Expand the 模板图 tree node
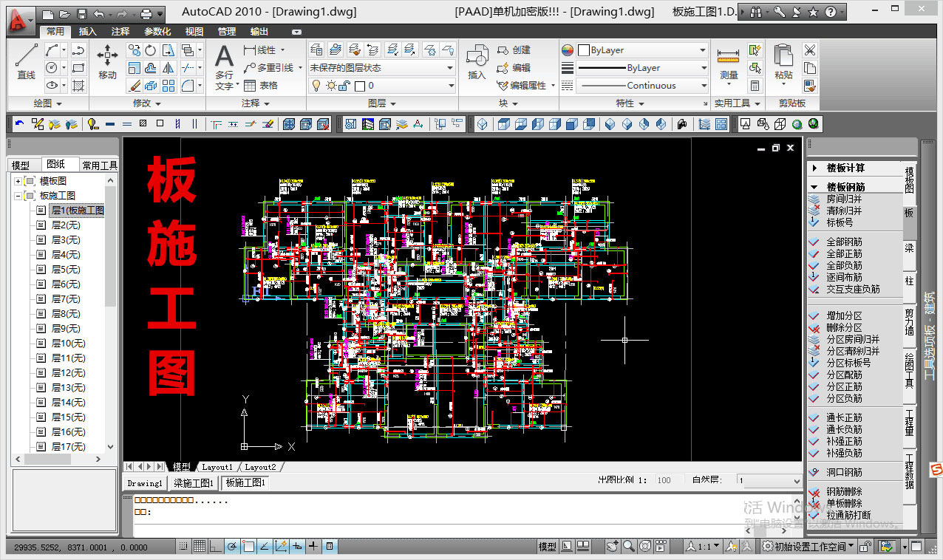943x560 pixels. (x=18, y=181)
